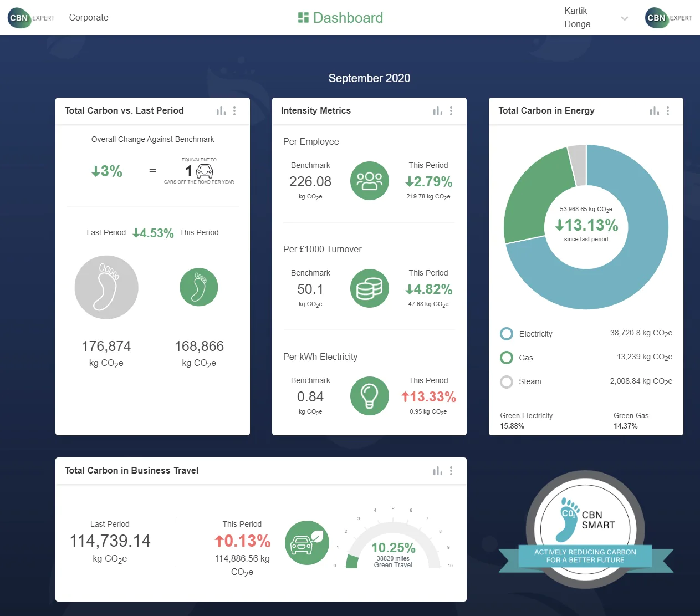The height and width of the screenshot is (616, 700).
Task: Open options menu for Total Carbon vs. Last Period
Action: pyautogui.click(x=234, y=111)
